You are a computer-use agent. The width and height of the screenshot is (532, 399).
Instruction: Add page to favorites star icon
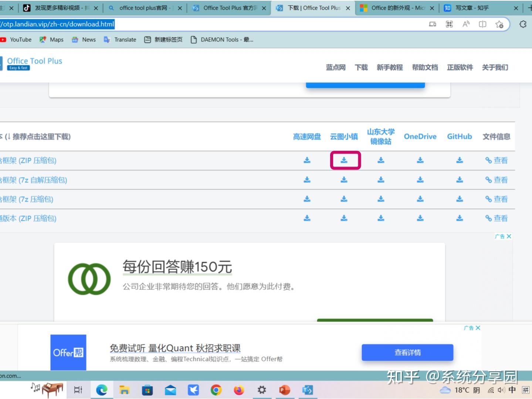[499, 24]
